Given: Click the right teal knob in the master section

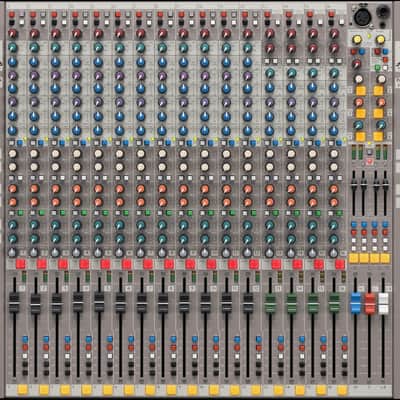Looking at the screenshot, I should point(381,125).
